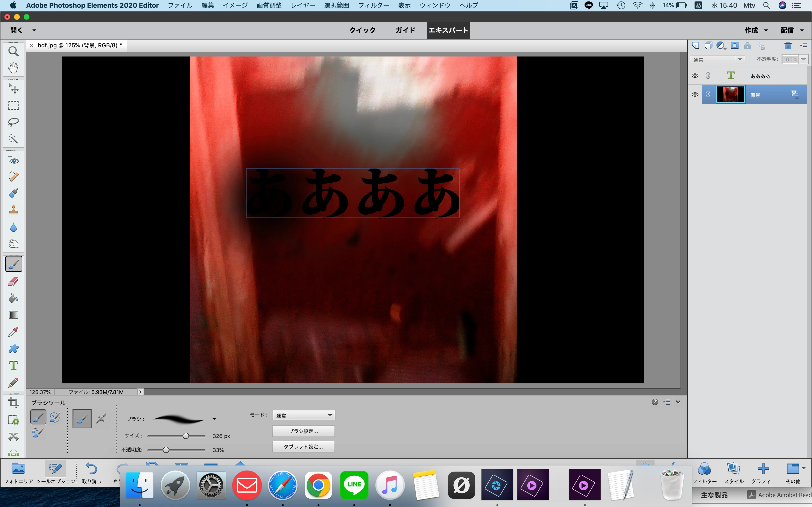Click the delete layer trash icon
The image size is (812, 507).
(x=788, y=46)
